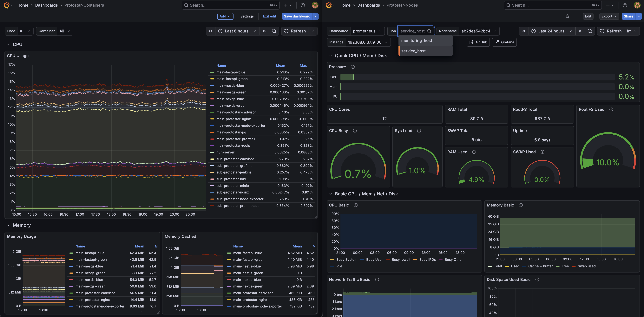Click the Job filter input field

tap(412, 31)
